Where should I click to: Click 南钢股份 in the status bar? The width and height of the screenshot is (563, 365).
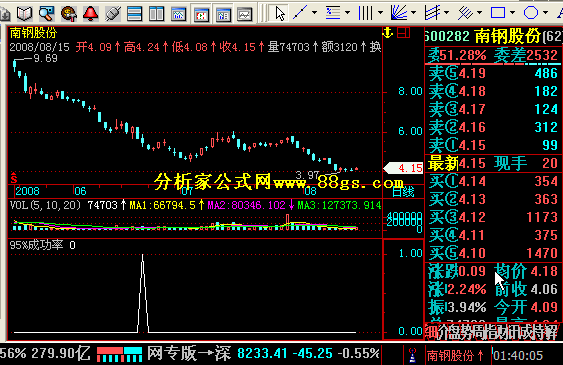tap(450, 356)
